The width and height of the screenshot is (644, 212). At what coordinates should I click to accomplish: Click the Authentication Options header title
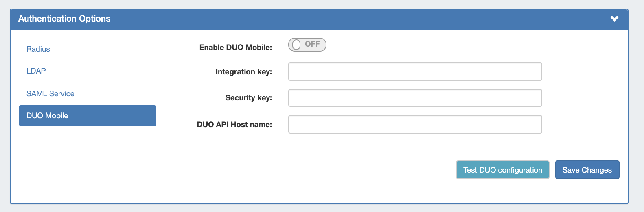[64, 19]
